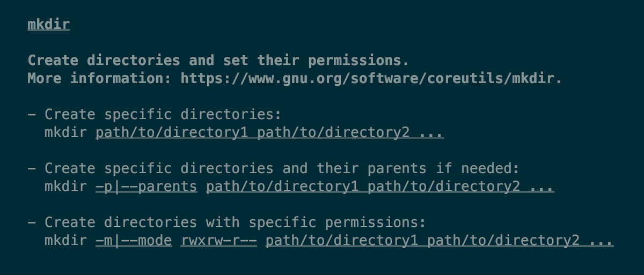Select the 'Create specific directories:' example heading
The width and height of the screenshot is (644, 275).
[163, 114]
